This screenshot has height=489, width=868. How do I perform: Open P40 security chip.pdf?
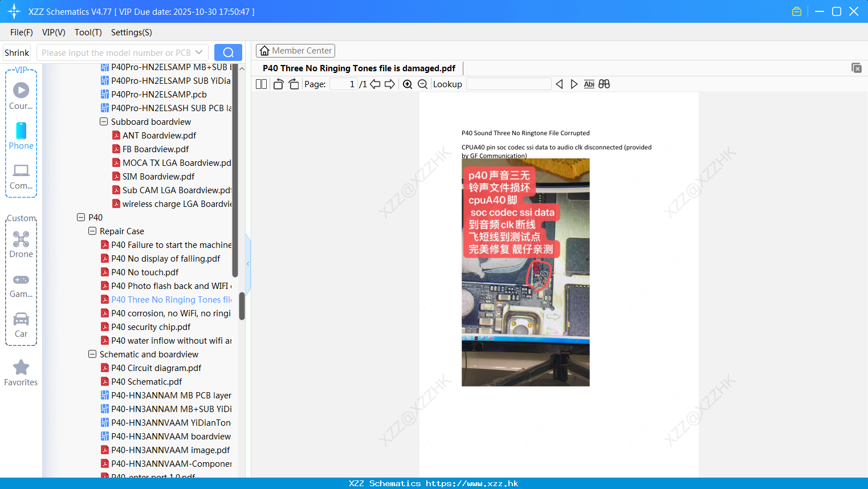click(150, 327)
